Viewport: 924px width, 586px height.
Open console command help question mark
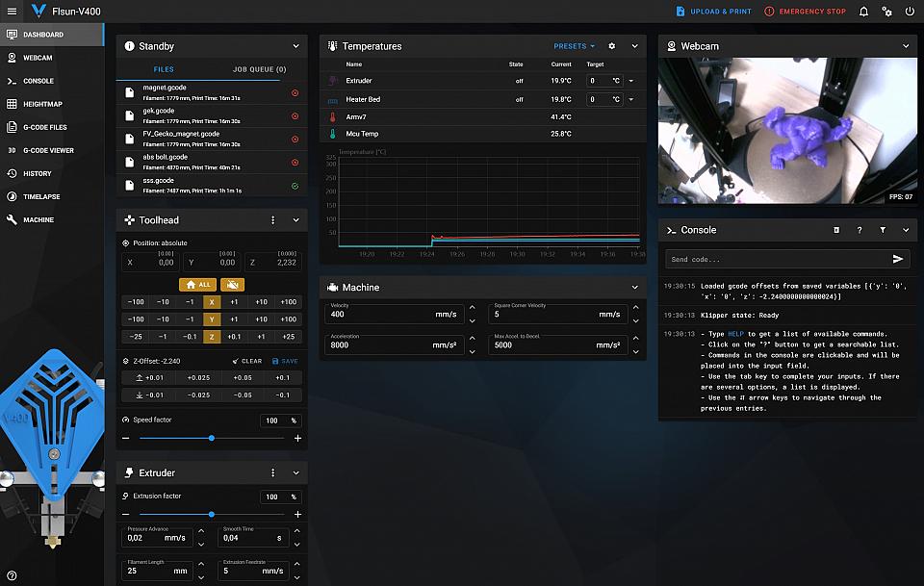(860, 230)
